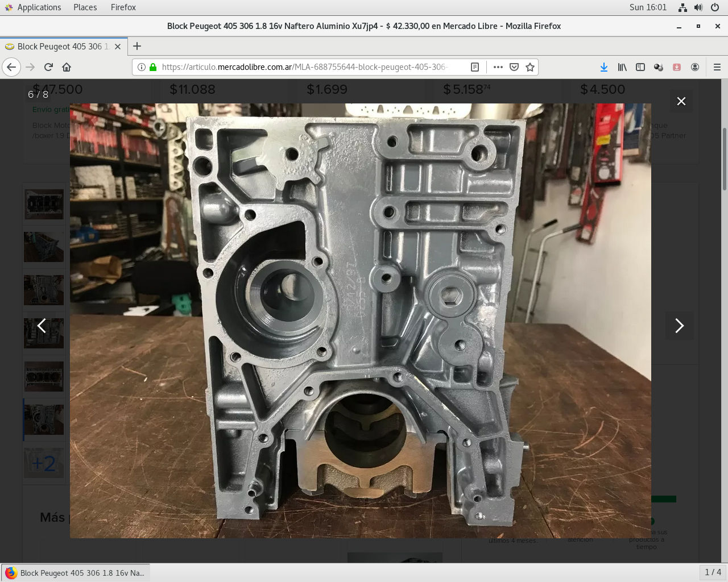728x582 pixels.
Task: Click the 6 / 8 photo counter
Action: pyautogui.click(x=38, y=94)
